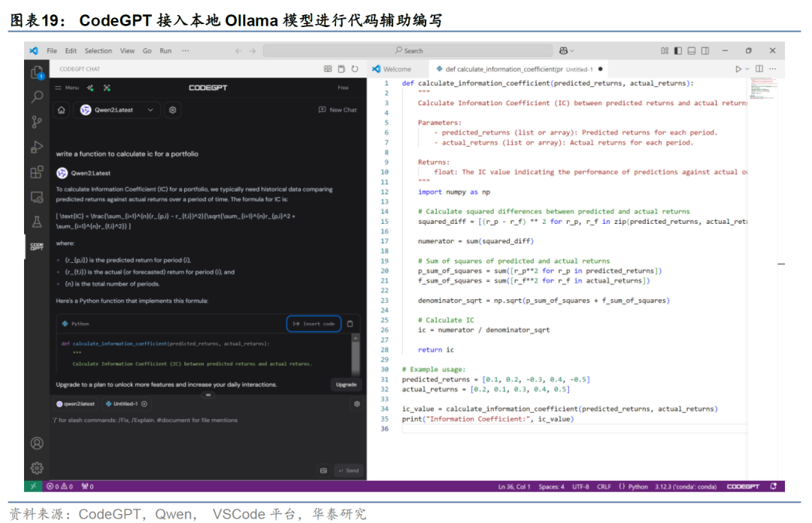Refresh the CodeGPT chat panel
This screenshot has height=523, width=812.
(355, 69)
